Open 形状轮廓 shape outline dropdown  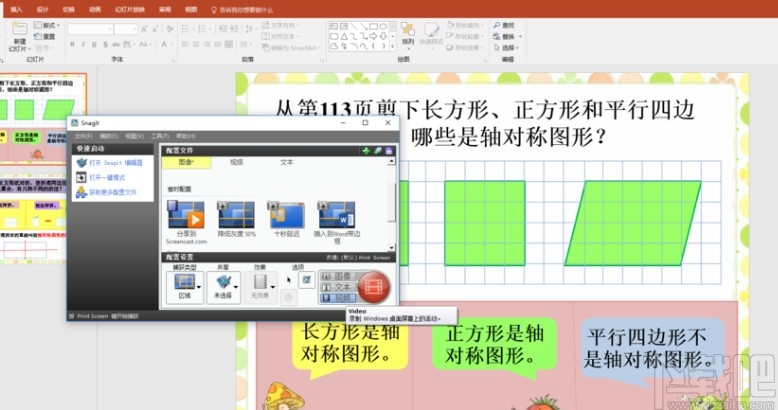click(x=464, y=36)
